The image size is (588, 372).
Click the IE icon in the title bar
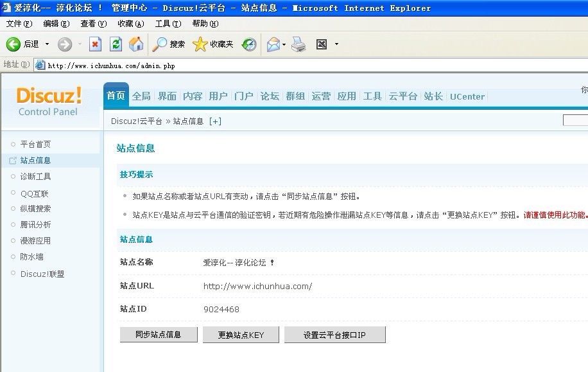[x=6, y=8]
